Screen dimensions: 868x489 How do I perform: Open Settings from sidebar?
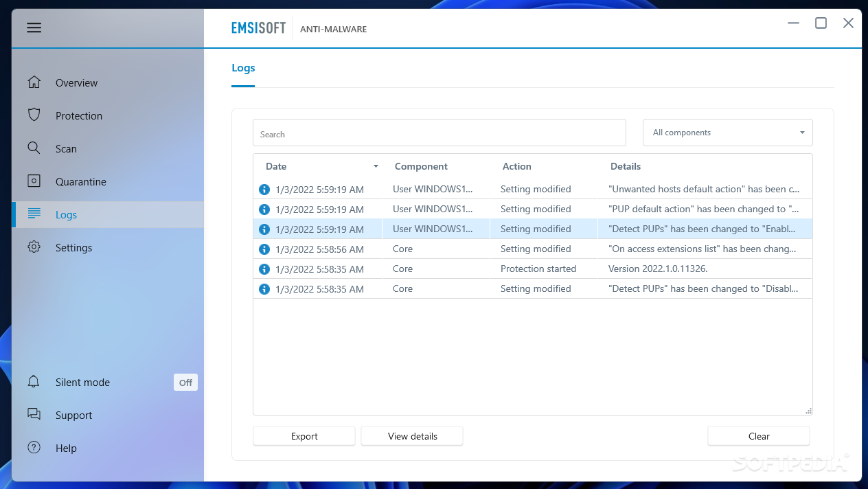[108, 247]
